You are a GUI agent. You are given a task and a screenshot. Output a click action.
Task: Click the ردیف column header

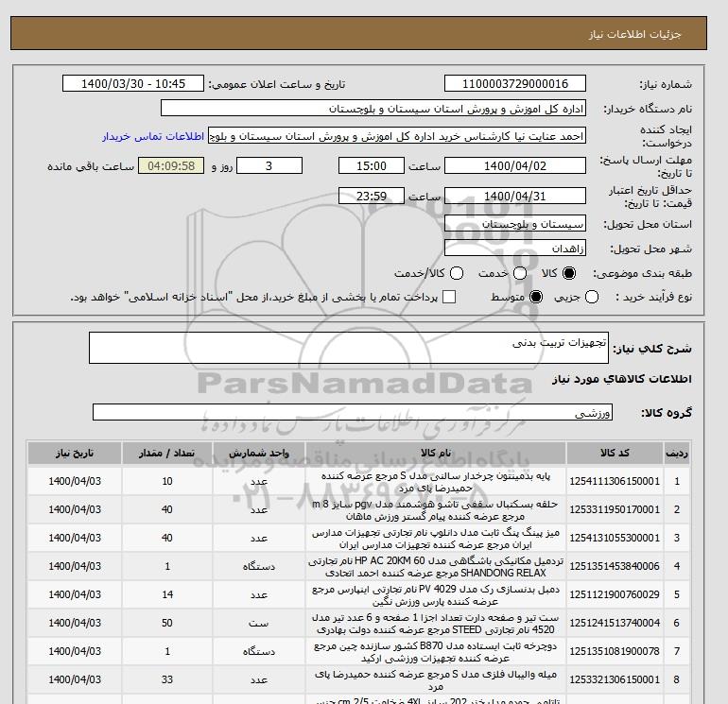pyautogui.click(x=676, y=453)
